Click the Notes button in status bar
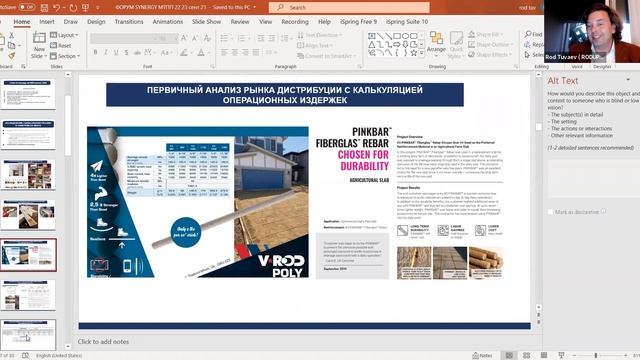 click(x=482, y=356)
